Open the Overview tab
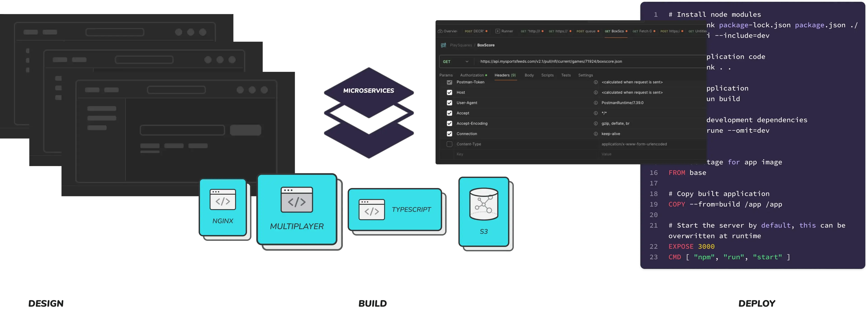868x310 pixels. [x=448, y=31]
